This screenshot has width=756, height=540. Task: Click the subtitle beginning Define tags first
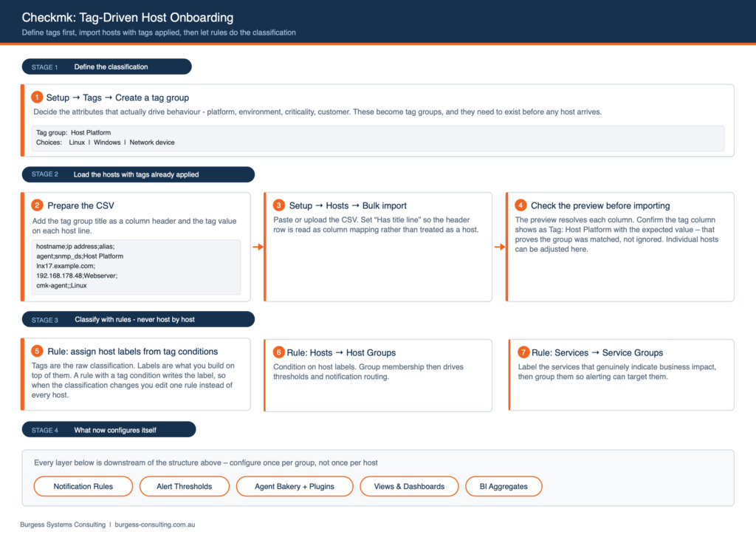pyautogui.click(x=159, y=33)
